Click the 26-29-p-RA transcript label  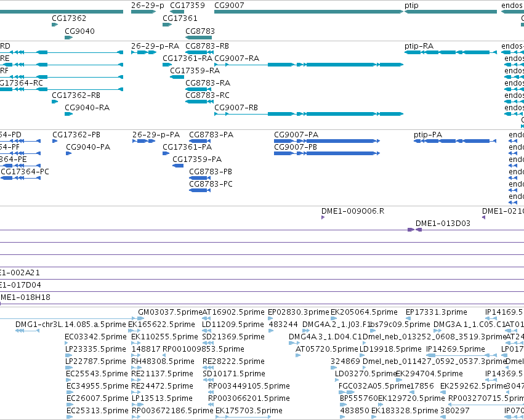point(155,46)
